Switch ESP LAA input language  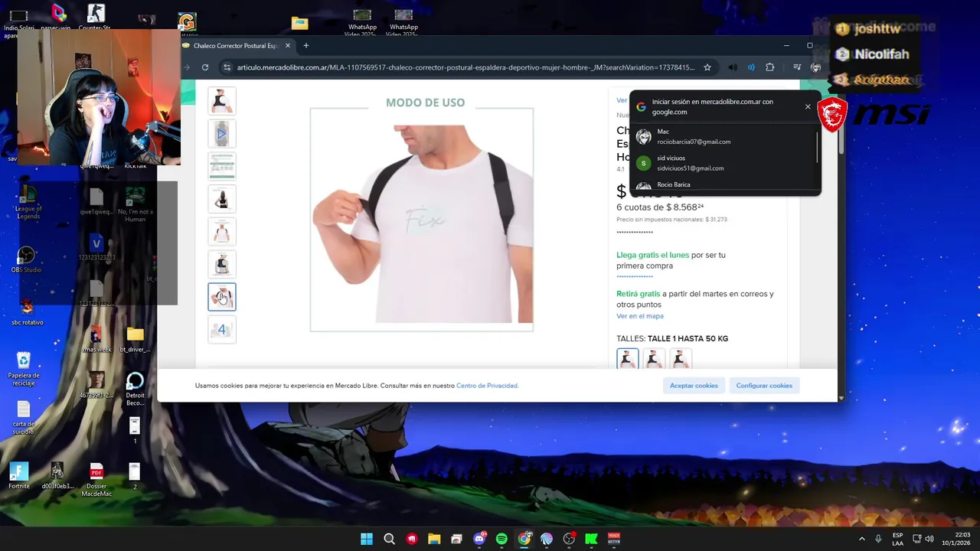click(897, 540)
